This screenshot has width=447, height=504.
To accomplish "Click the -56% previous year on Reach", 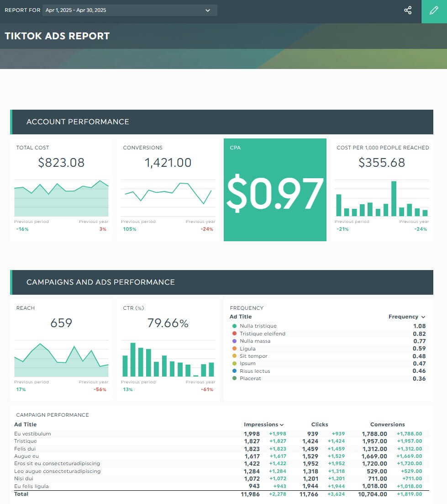I will [100, 390].
